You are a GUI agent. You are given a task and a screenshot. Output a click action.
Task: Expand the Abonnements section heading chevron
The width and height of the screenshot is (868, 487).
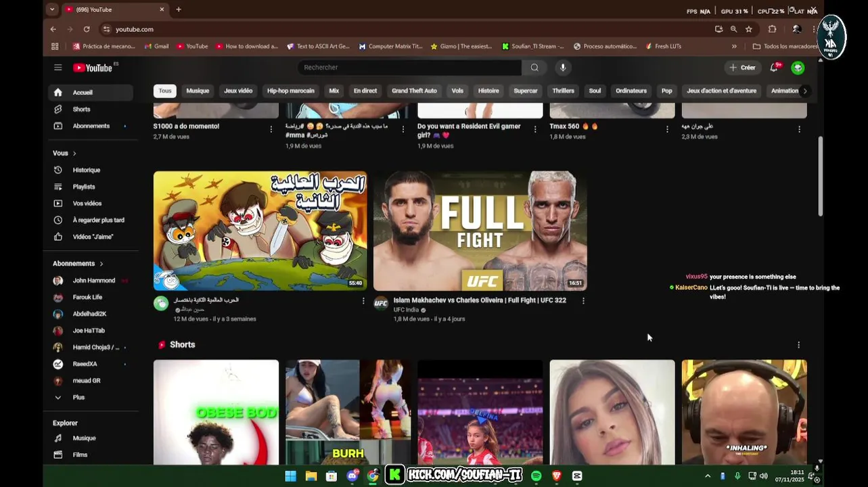click(x=101, y=264)
